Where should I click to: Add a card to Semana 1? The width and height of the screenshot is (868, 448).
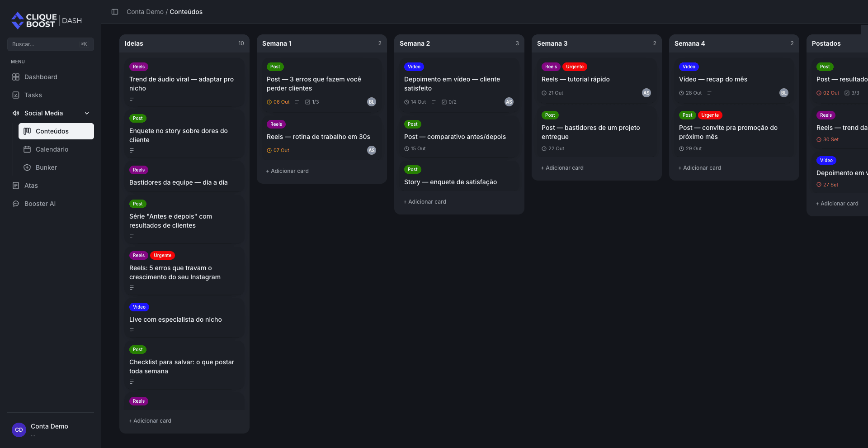coord(288,171)
